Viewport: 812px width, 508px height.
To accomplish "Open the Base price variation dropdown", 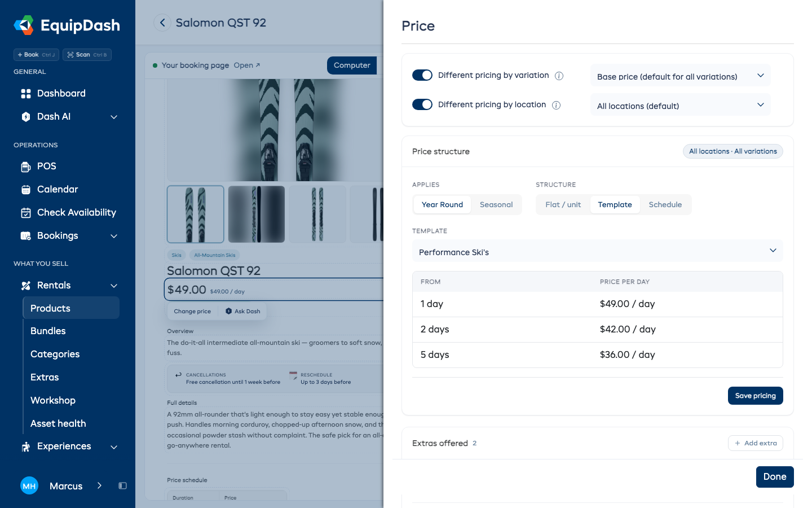I will pos(681,76).
